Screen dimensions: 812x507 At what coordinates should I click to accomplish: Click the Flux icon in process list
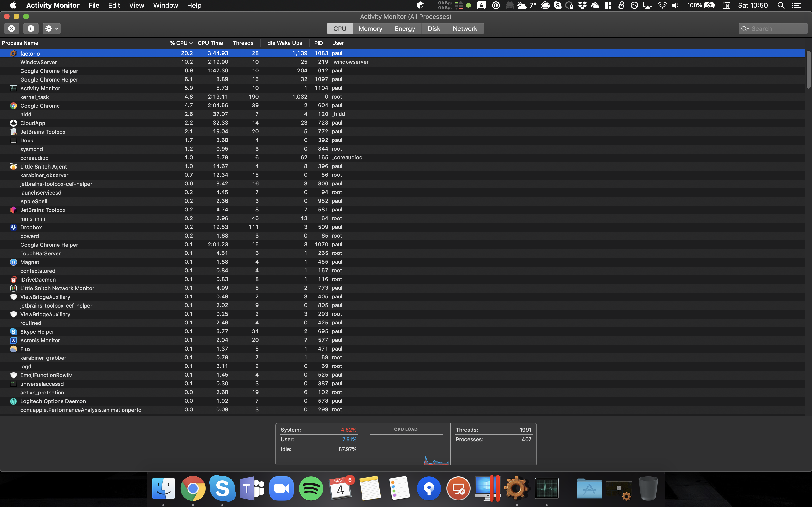(x=13, y=349)
